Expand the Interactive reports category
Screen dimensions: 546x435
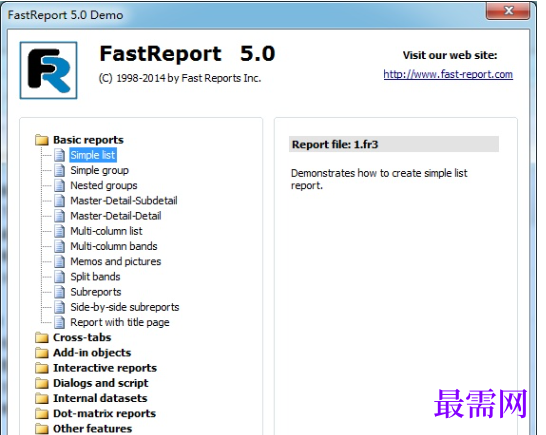point(105,368)
